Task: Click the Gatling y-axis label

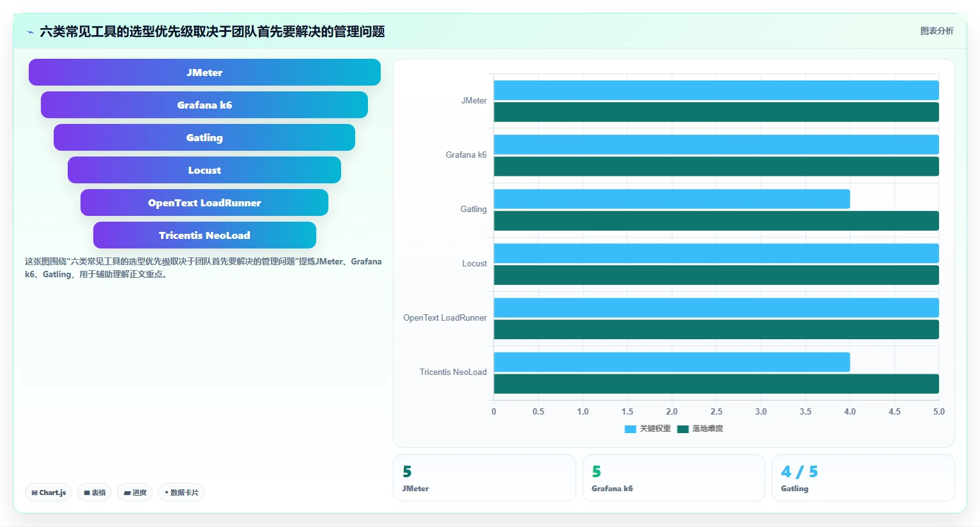Action: pyautogui.click(x=473, y=209)
